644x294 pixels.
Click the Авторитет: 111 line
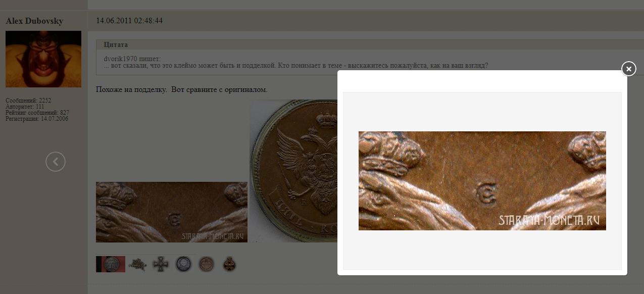(25, 107)
